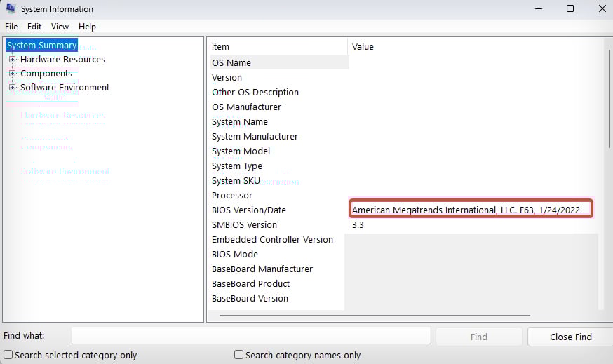Screen dimensions: 613x364
Task: Open the Help menu
Action: [x=87, y=27]
